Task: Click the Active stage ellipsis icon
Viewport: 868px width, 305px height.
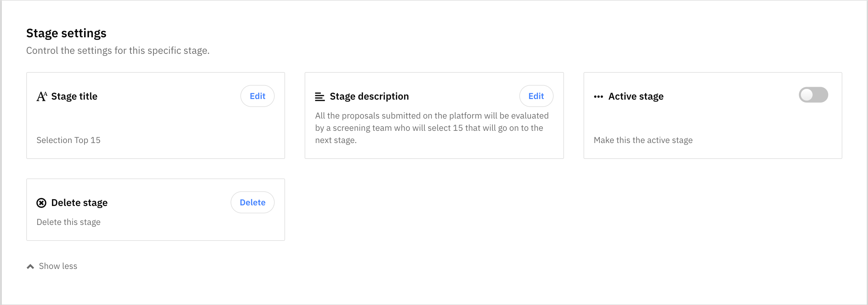Action: click(599, 97)
